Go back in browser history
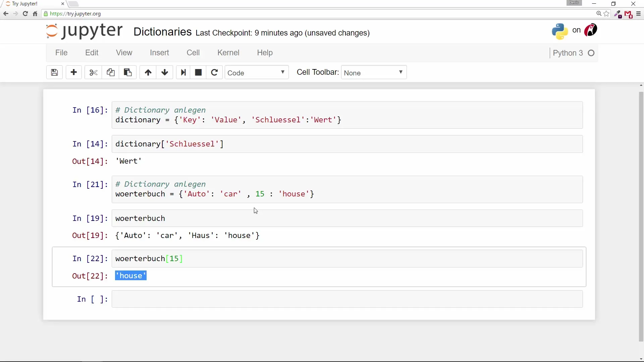Screen dimensions: 644x362 (x=6, y=14)
